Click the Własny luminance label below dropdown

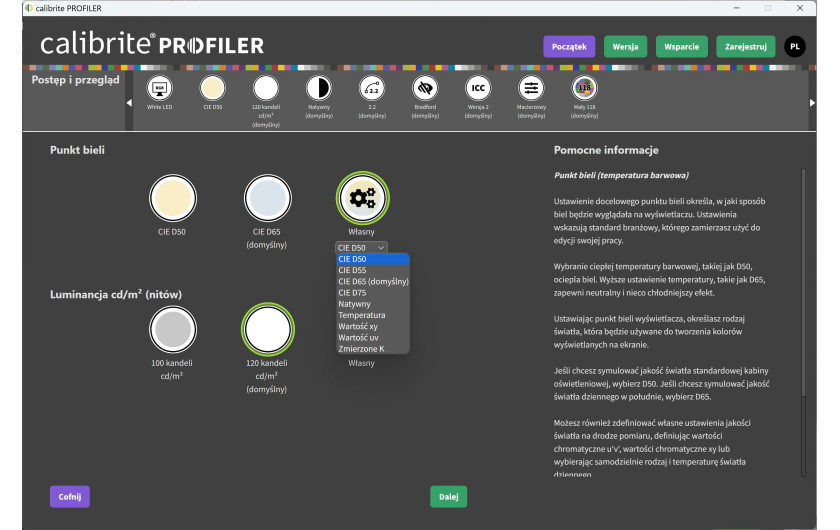coord(361,363)
